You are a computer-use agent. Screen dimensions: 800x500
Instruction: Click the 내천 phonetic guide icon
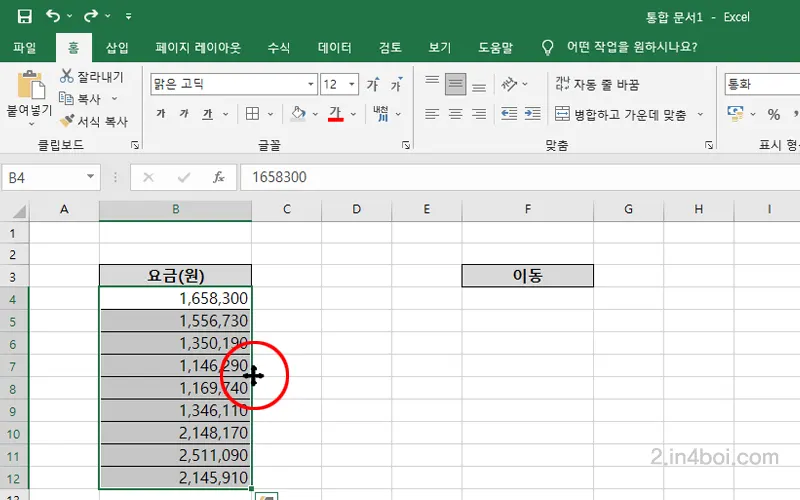pyautogui.click(x=381, y=114)
